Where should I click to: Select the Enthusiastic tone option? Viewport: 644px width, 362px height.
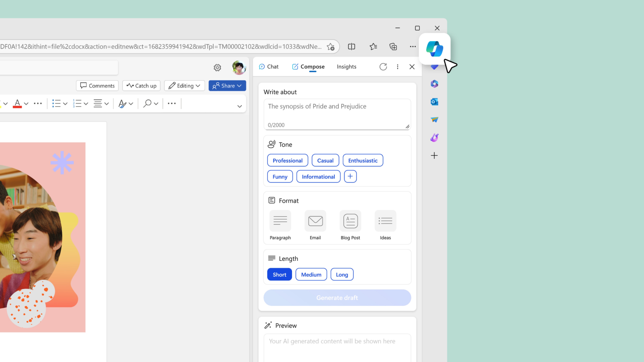pos(363,160)
